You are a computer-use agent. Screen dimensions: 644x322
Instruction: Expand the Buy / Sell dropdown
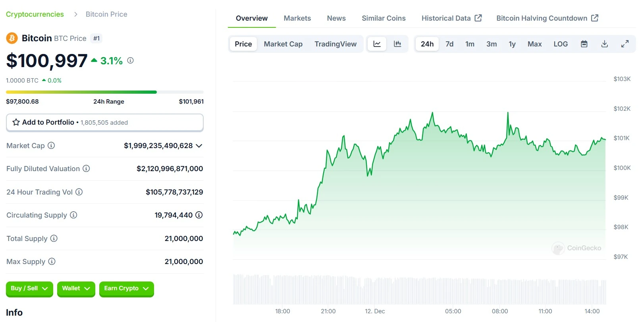point(29,289)
